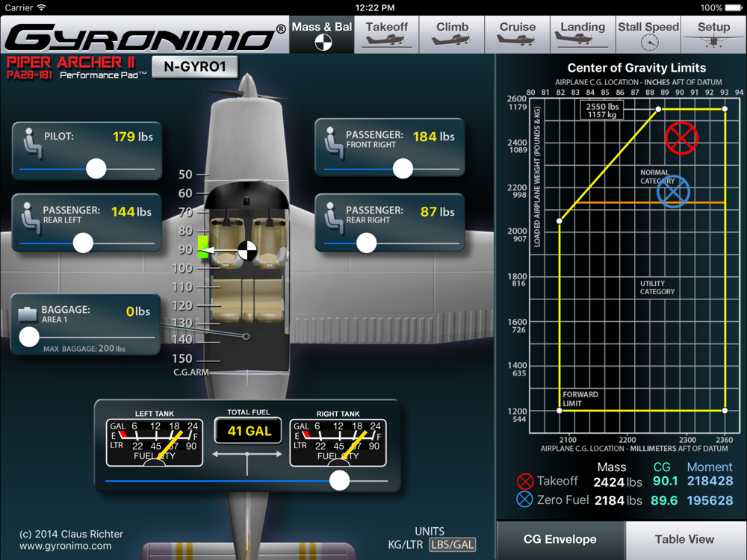747x560 pixels.
Task: Click the Wi-Fi status icon
Action: coord(41,7)
